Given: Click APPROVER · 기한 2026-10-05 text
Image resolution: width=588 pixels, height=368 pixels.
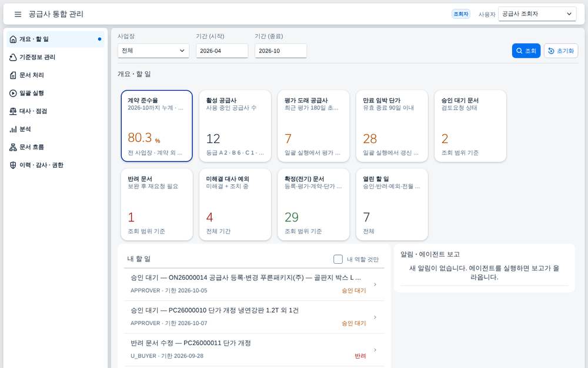Looking at the screenshot, I should [169, 291].
